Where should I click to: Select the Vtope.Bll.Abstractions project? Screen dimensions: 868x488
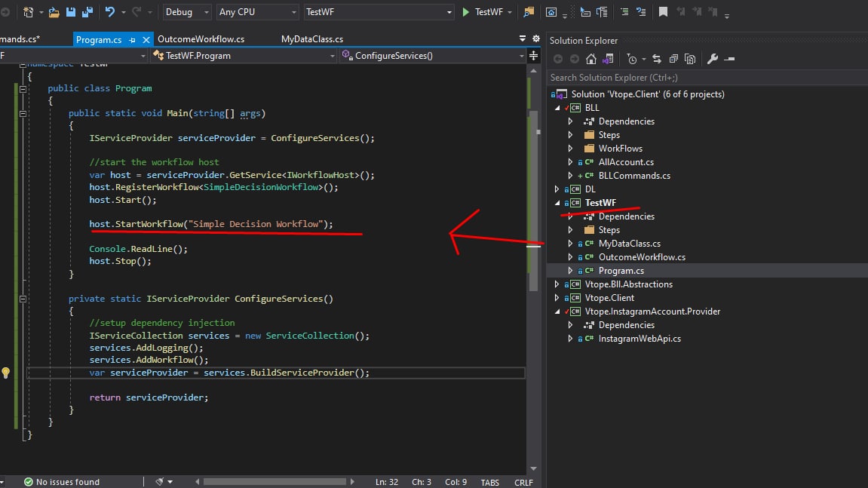pos(629,284)
